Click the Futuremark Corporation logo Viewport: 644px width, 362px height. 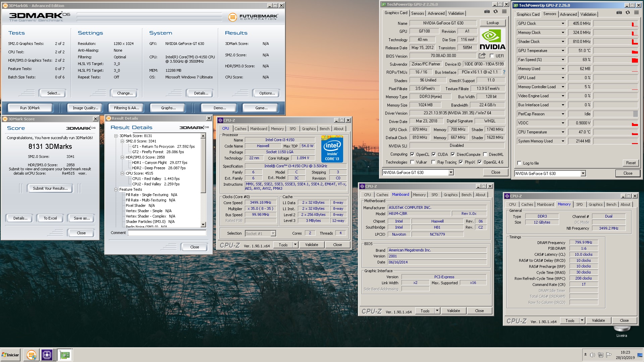(253, 17)
